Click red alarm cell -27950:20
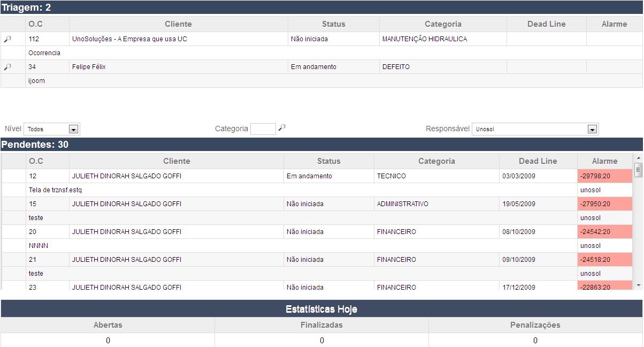Viewport: 644px width, 347px height. (604, 204)
